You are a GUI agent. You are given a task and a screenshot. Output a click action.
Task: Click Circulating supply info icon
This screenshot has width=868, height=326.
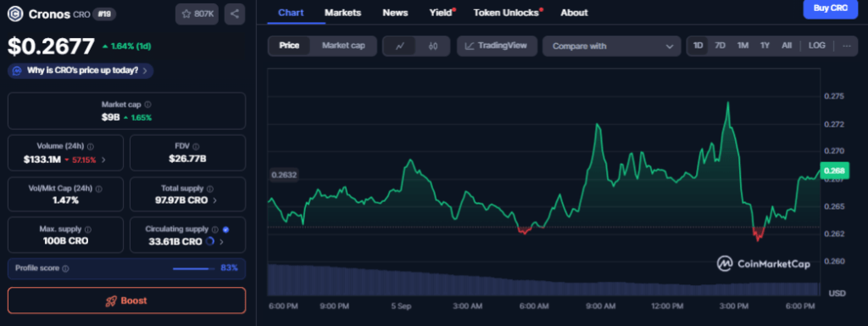click(215, 229)
